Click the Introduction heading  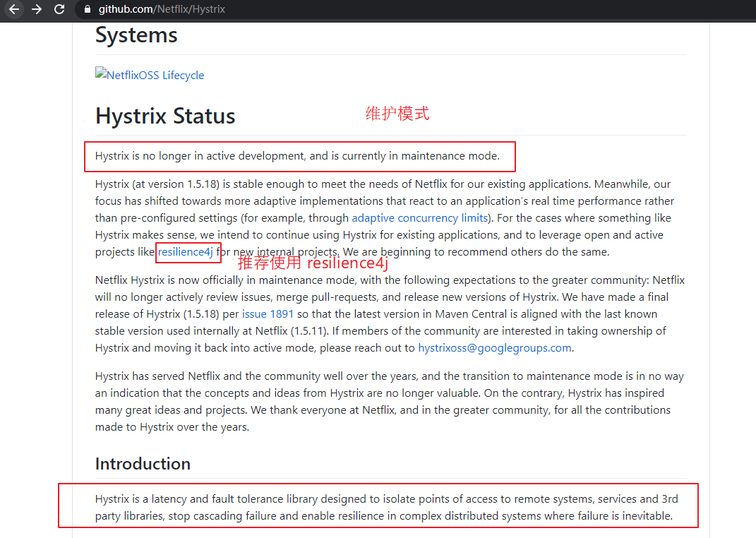point(143,463)
